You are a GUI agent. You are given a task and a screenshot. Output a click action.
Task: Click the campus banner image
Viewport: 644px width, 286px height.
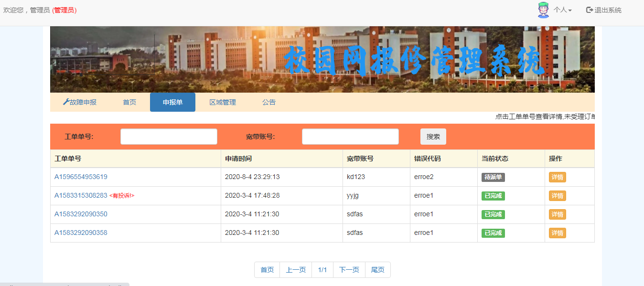point(322,59)
